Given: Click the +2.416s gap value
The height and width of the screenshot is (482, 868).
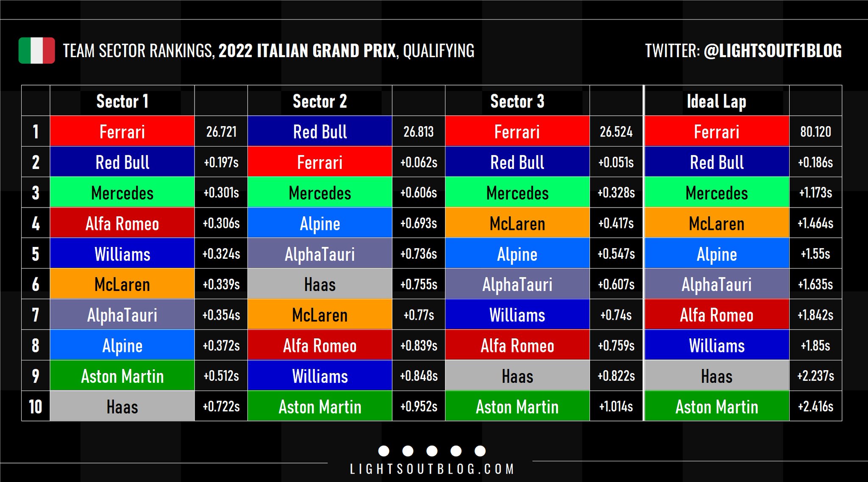Looking at the screenshot, I should (x=815, y=407).
